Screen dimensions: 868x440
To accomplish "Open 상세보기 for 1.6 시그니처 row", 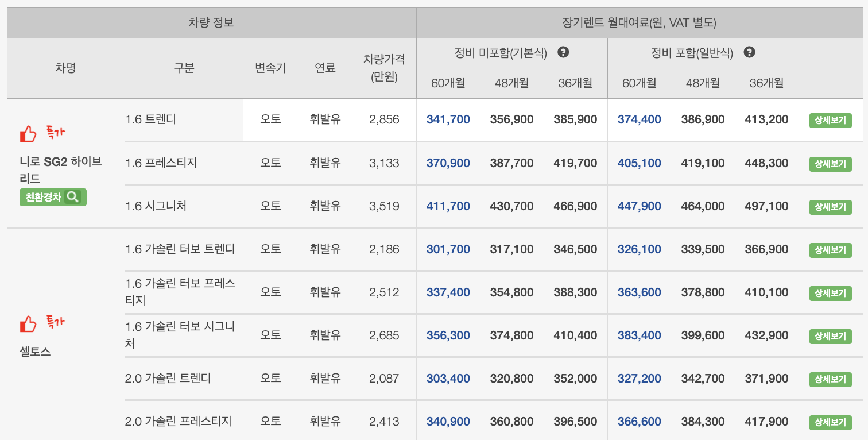I will [x=830, y=207].
